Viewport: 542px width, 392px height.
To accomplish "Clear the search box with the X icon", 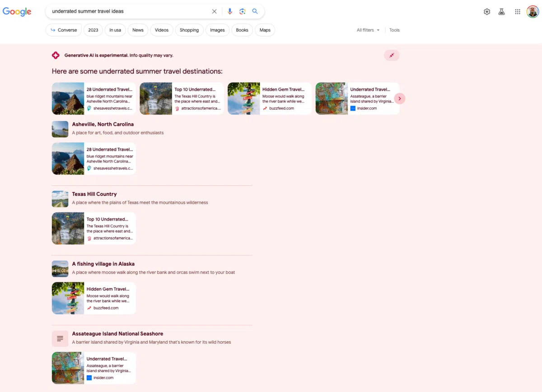I will pos(214,12).
